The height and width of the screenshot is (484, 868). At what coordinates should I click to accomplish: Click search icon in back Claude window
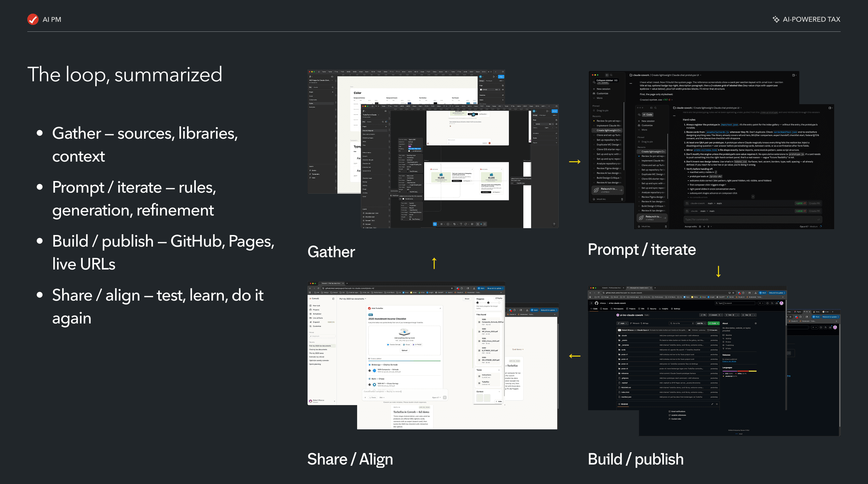[x=611, y=75]
